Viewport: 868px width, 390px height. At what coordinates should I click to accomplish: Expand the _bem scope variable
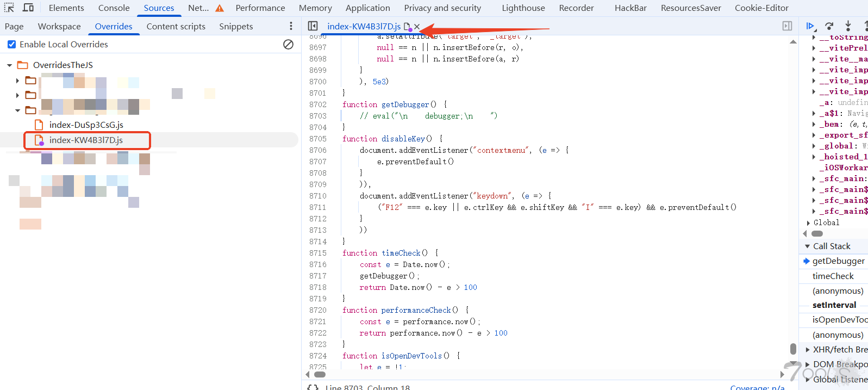[814, 124]
